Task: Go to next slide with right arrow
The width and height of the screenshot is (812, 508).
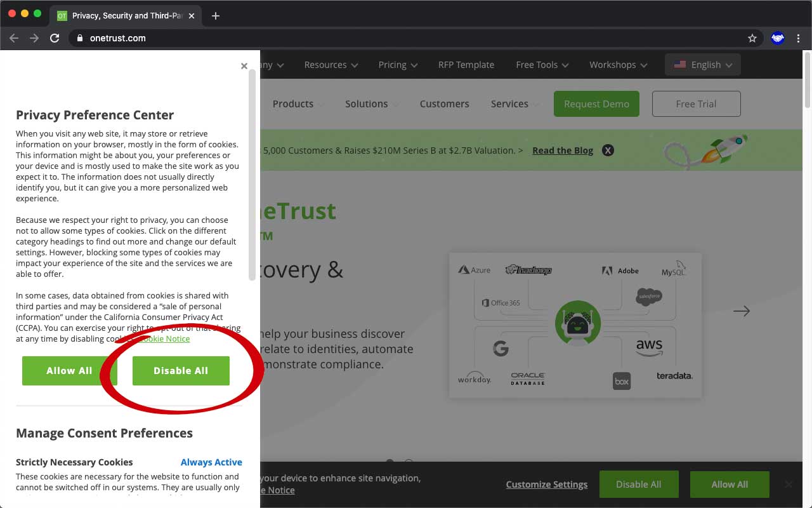Action: [x=742, y=311]
